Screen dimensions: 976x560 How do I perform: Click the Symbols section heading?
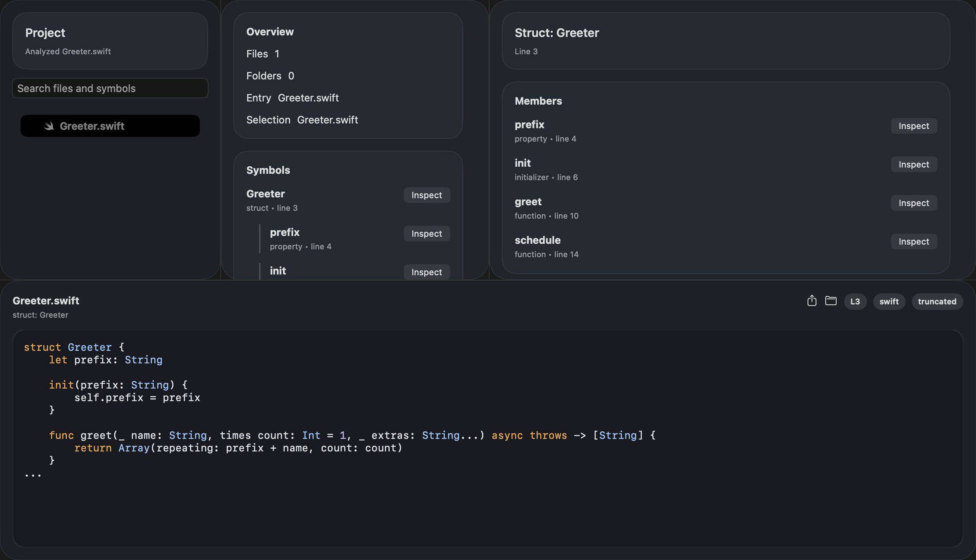268,170
